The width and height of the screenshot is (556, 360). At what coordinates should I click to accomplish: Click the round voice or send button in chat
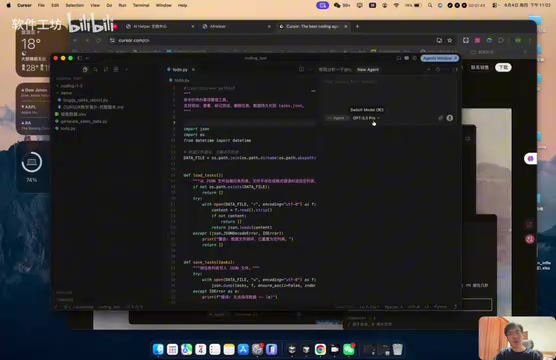(450, 118)
